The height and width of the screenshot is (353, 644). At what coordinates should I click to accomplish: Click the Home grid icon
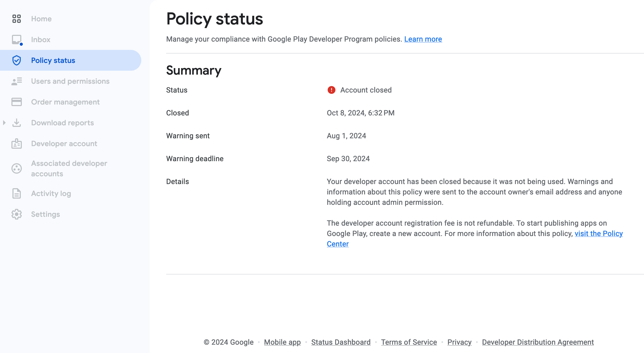tap(17, 19)
